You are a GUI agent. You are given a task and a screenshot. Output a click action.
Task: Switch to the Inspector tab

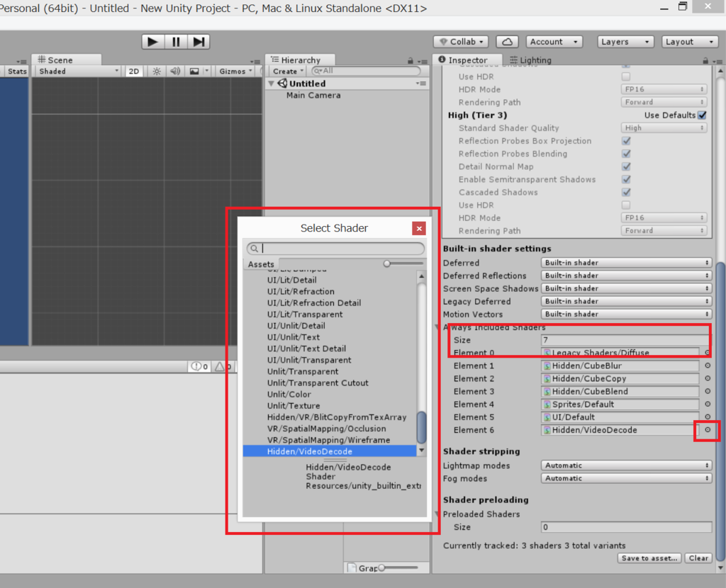click(467, 60)
